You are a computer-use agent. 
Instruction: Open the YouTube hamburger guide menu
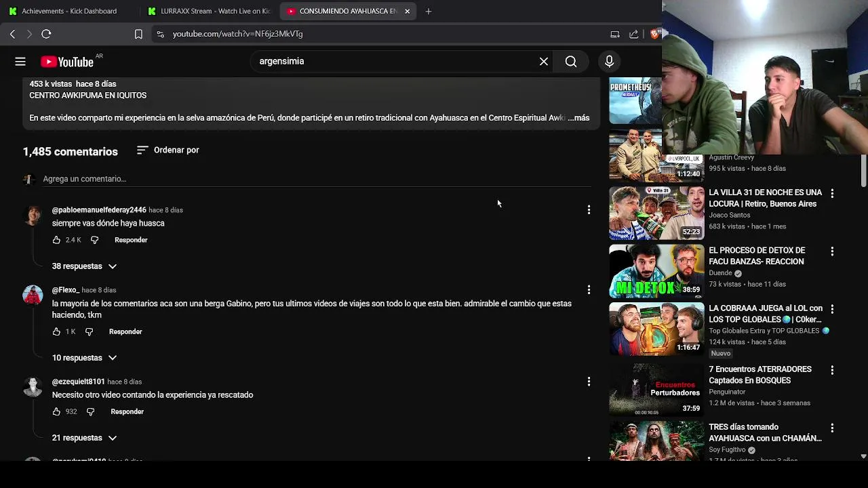tap(20, 62)
